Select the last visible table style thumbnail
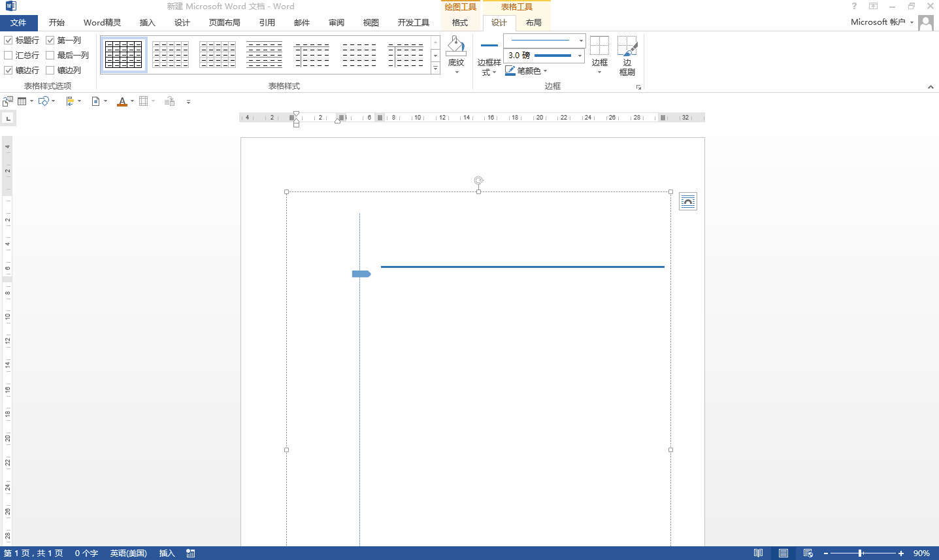This screenshot has width=939, height=560. (406, 54)
